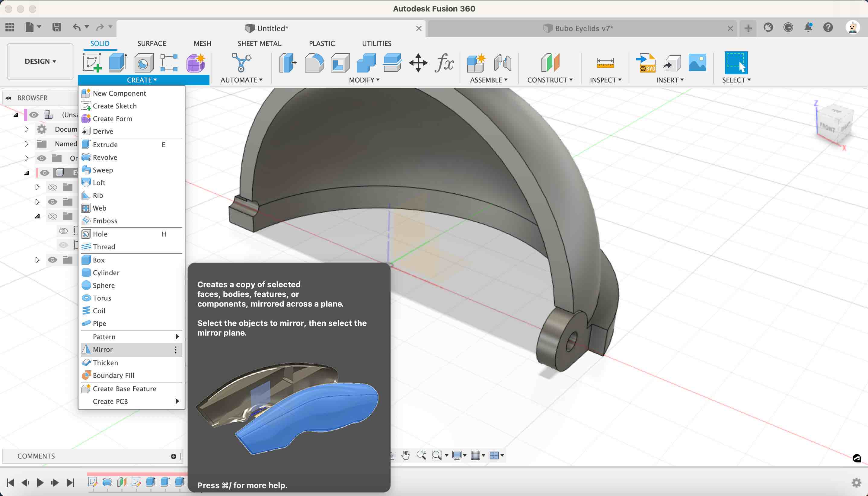Screen dimensions: 868x496
Task: Activate the Select tool icon
Action: (736, 63)
